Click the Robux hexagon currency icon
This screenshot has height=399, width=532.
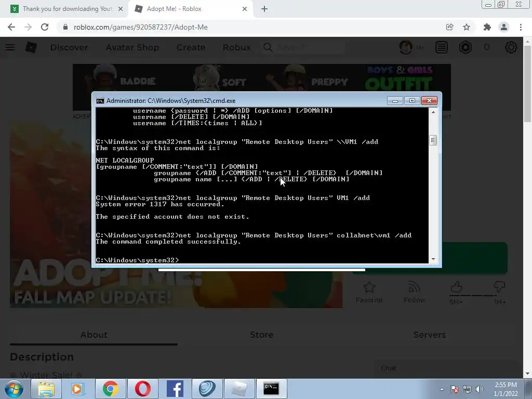point(465,47)
